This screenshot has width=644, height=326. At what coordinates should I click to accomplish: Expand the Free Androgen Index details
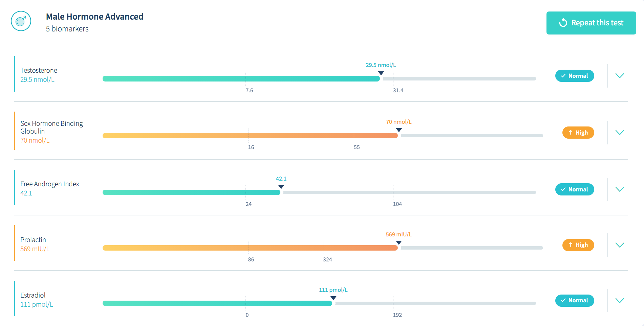pos(619,189)
